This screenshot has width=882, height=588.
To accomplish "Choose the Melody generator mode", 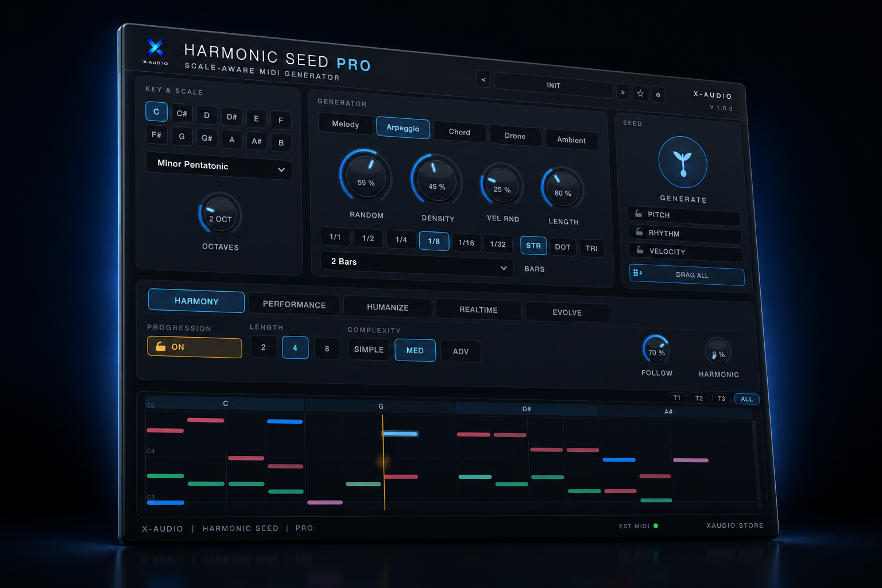I will pyautogui.click(x=345, y=124).
